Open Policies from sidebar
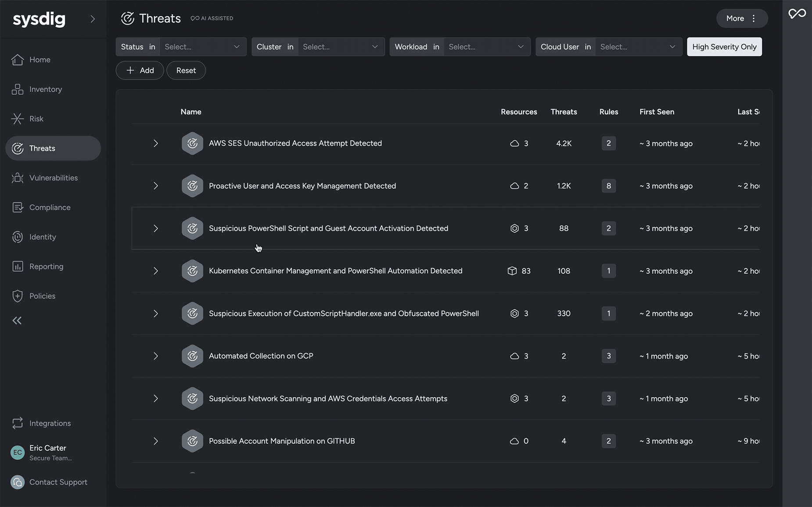 pyautogui.click(x=42, y=296)
